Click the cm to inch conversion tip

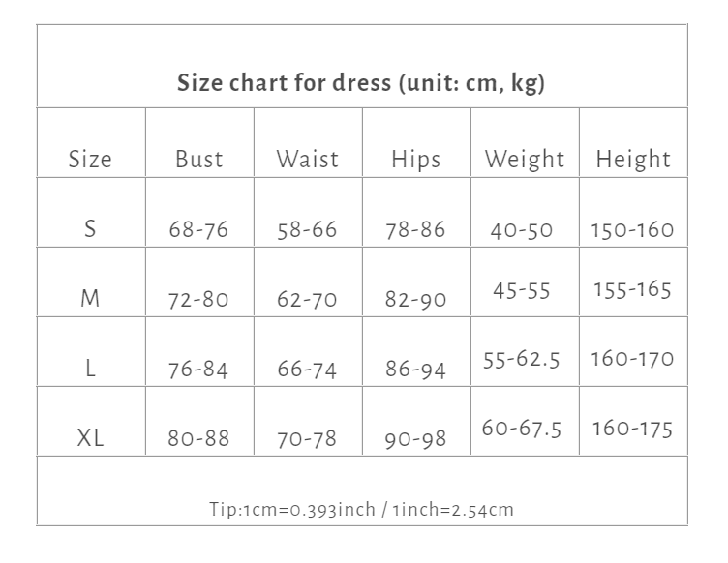tap(361, 509)
